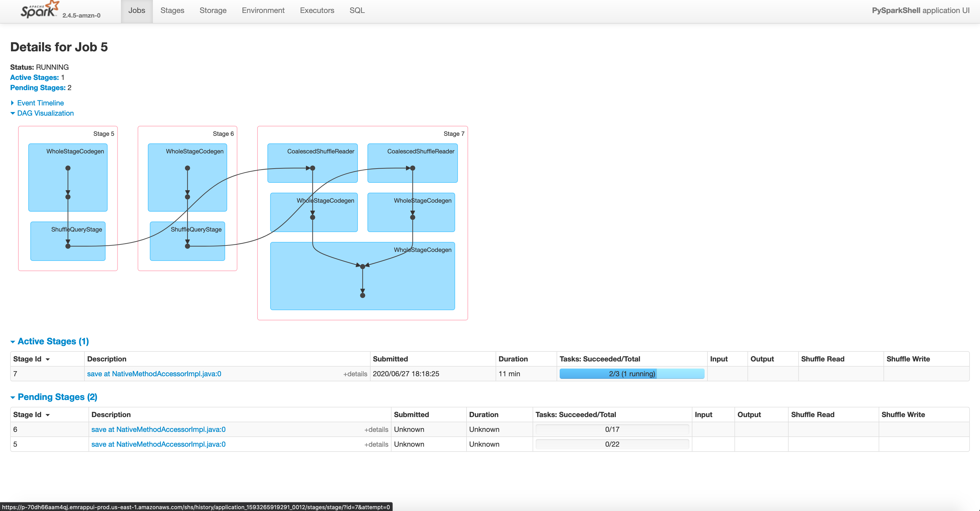This screenshot has height=511, width=980.
Task: Open the Stages tab
Action: pos(172,11)
